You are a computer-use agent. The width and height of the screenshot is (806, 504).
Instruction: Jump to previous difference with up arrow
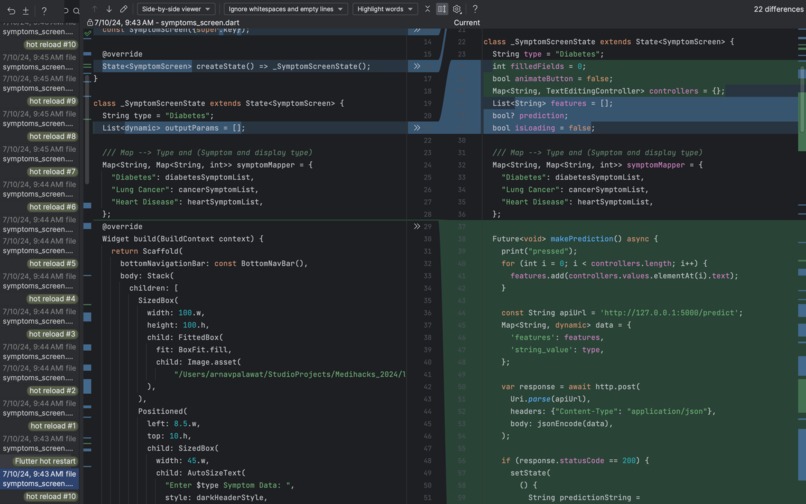click(95, 9)
